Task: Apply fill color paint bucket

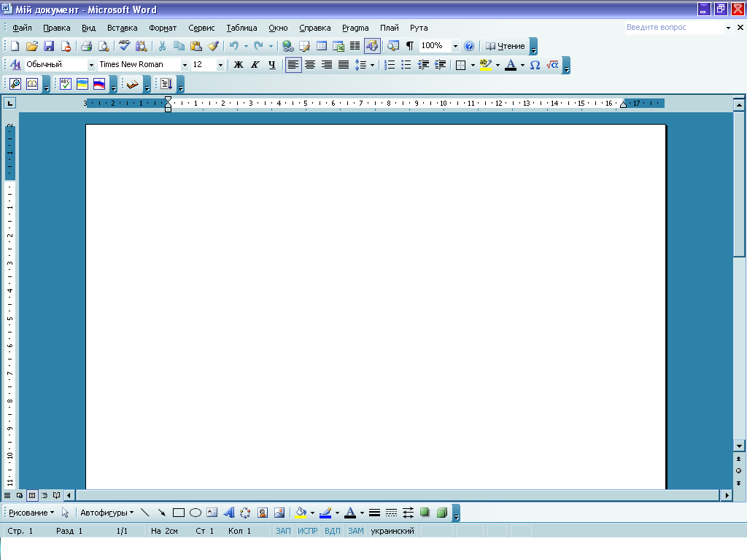Action: point(301,513)
